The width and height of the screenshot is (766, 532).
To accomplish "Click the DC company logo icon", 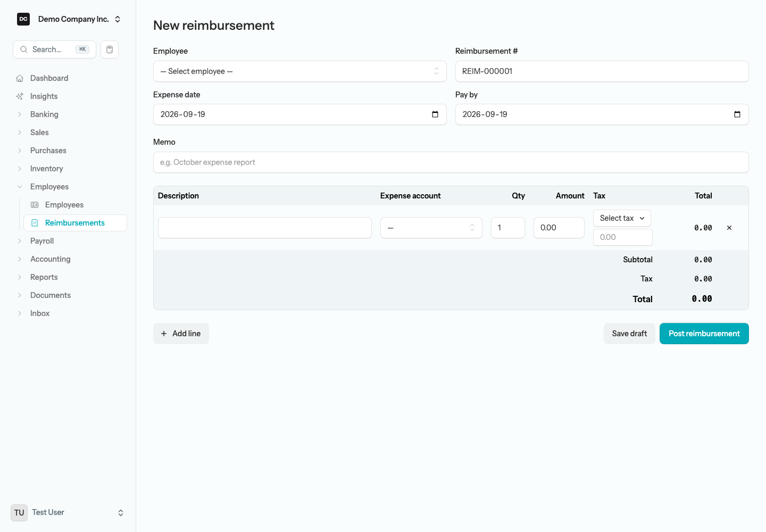I will click(23, 19).
